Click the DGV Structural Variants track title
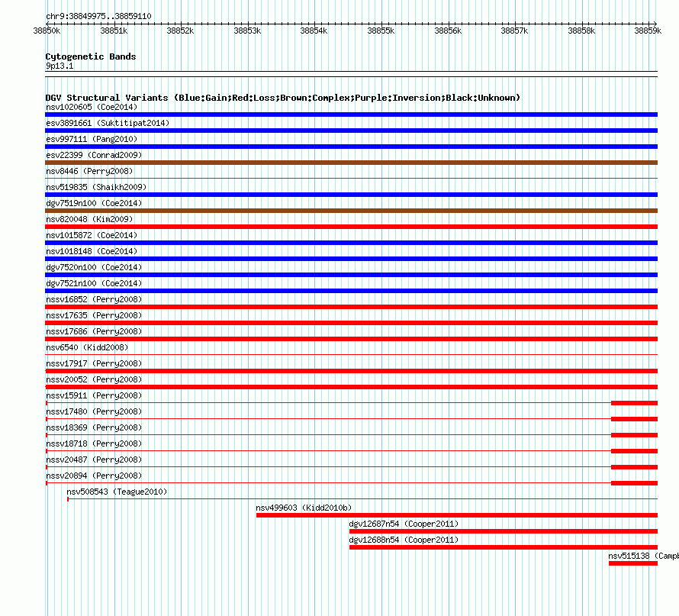This screenshot has width=679, height=616. 283,98
